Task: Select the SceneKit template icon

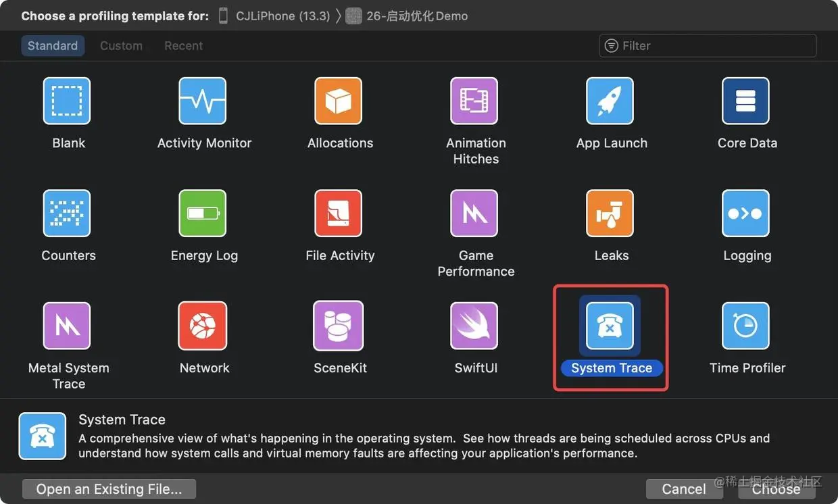Action: (339, 326)
